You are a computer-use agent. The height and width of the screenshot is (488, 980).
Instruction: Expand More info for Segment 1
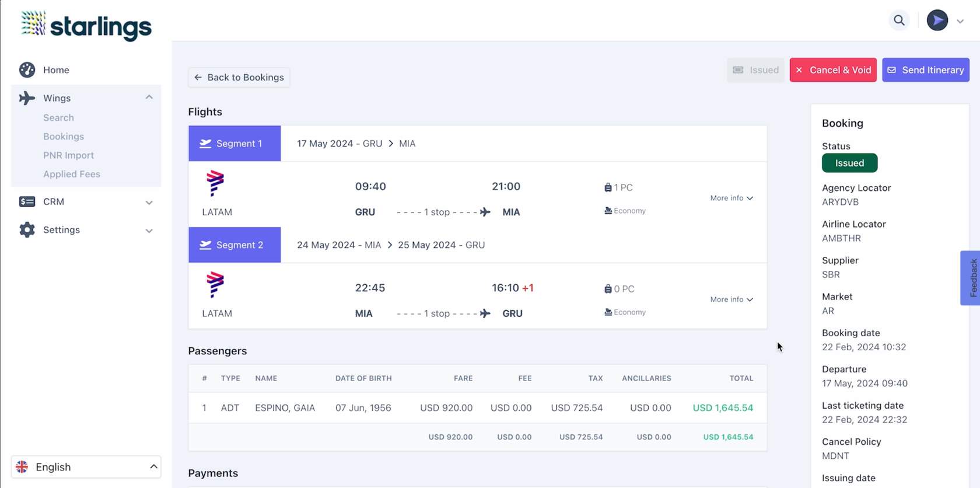[x=731, y=198]
